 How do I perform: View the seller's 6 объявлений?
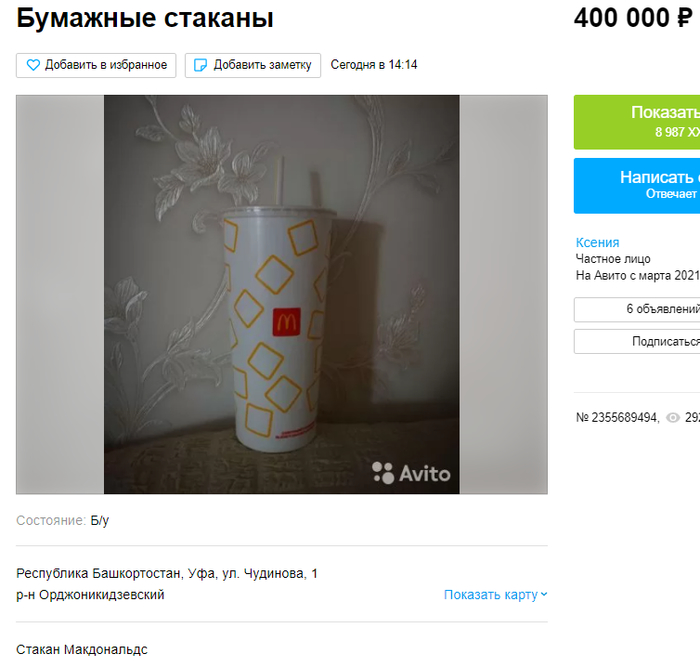(x=637, y=309)
